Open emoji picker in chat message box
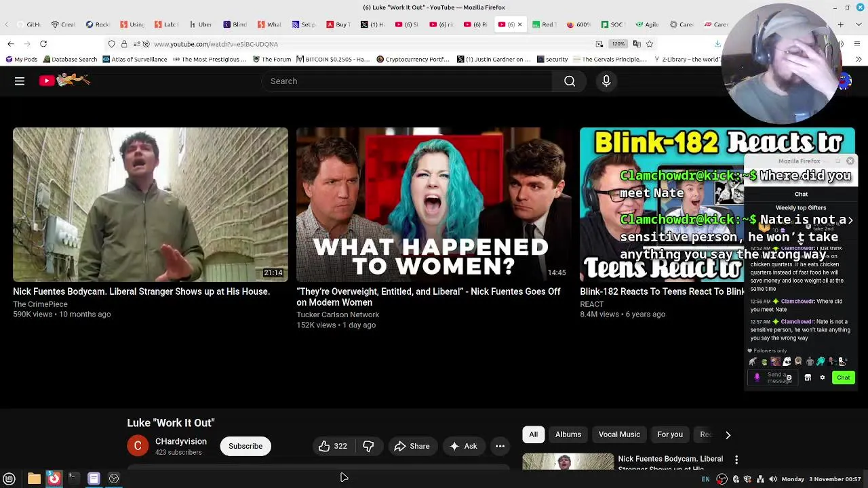Screen dimensions: 868x488 pos(789,378)
